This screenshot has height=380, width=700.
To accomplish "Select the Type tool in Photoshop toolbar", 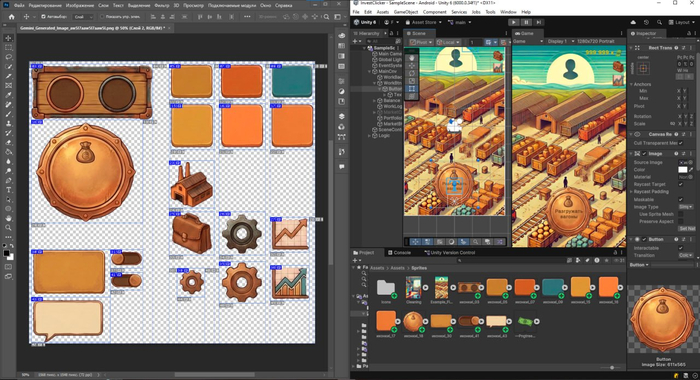I will pos(8,190).
